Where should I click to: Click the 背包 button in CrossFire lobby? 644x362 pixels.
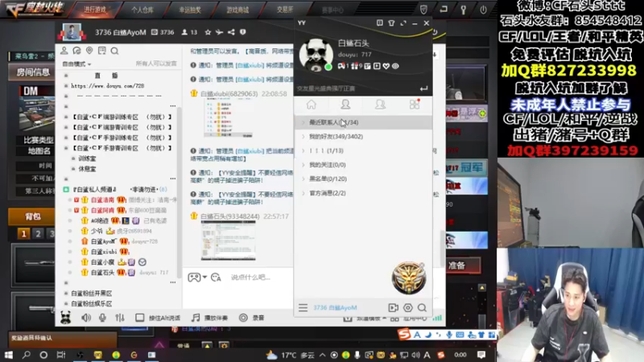[x=31, y=216]
